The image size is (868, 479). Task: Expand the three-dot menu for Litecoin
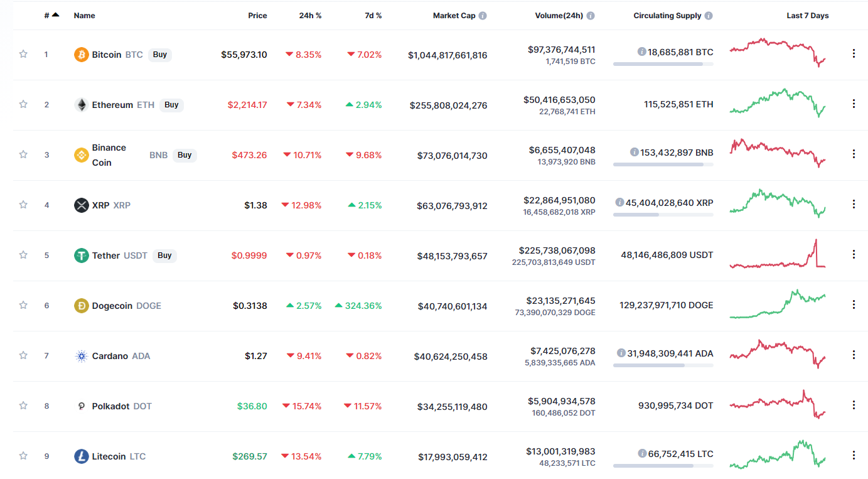pos(854,455)
